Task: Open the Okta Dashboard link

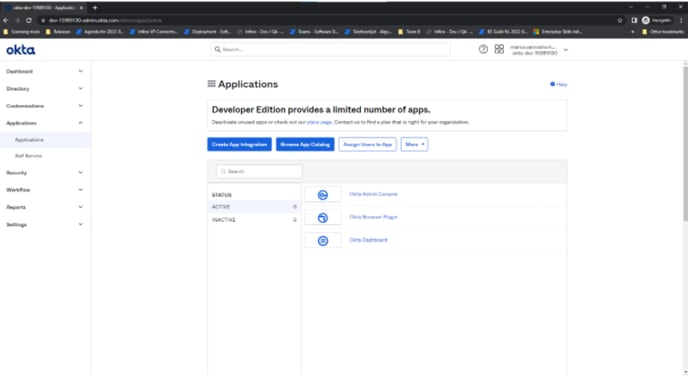Action: [x=368, y=240]
